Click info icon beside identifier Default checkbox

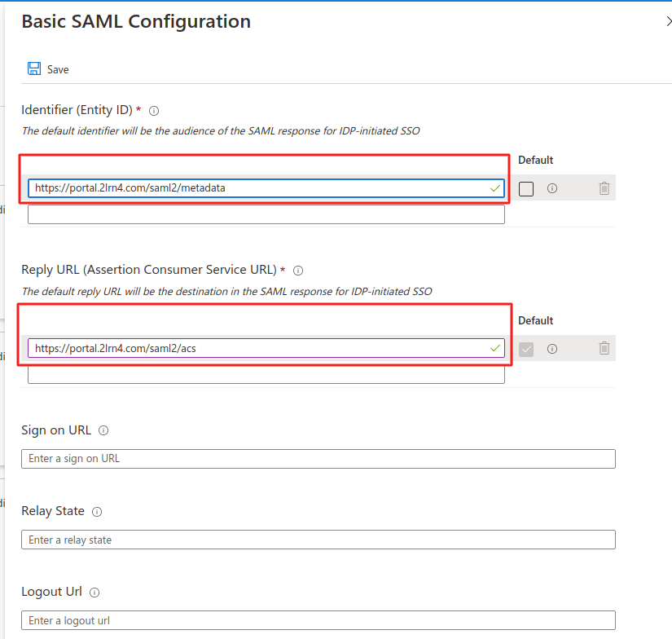click(552, 188)
